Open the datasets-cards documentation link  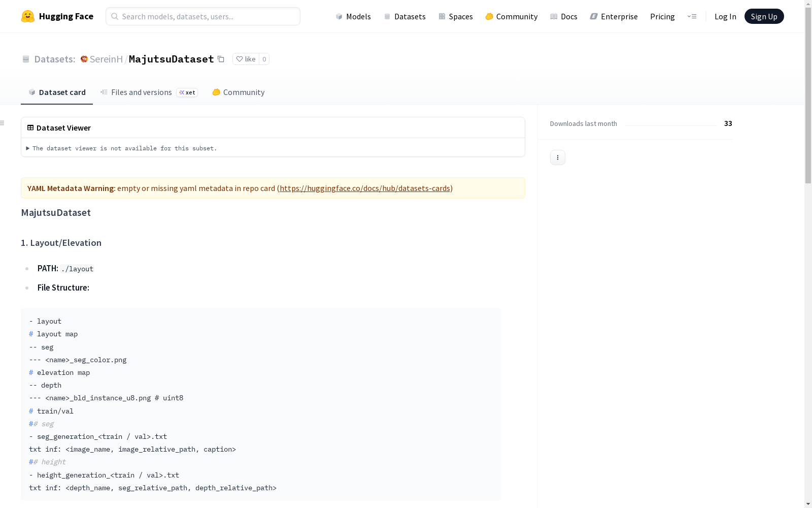click(365, 188)
